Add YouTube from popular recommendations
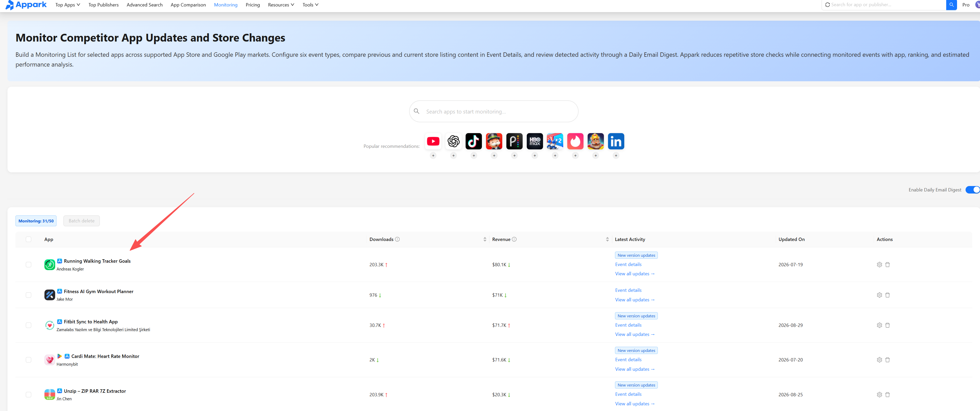Viewport: 980px width, 411px height. (433, 155)
